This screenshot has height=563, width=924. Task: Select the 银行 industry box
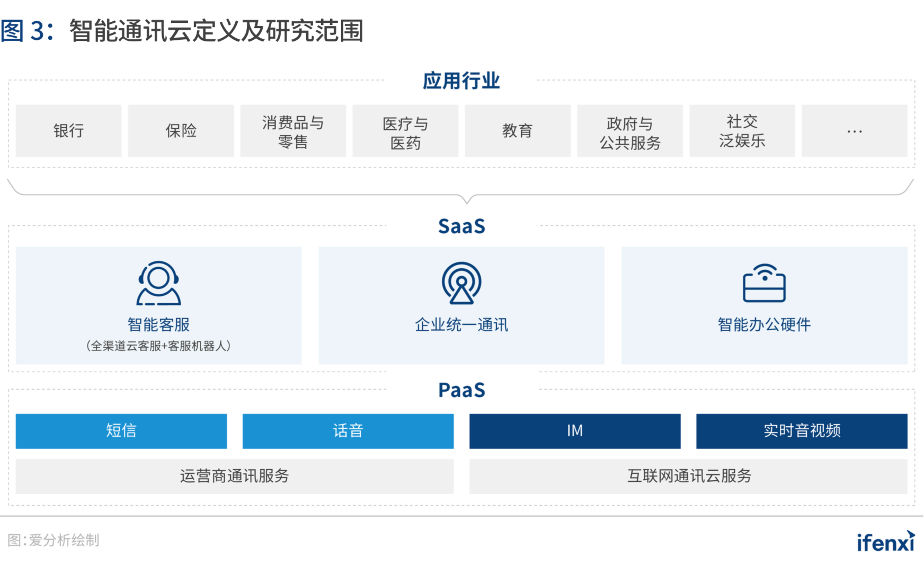68,131
